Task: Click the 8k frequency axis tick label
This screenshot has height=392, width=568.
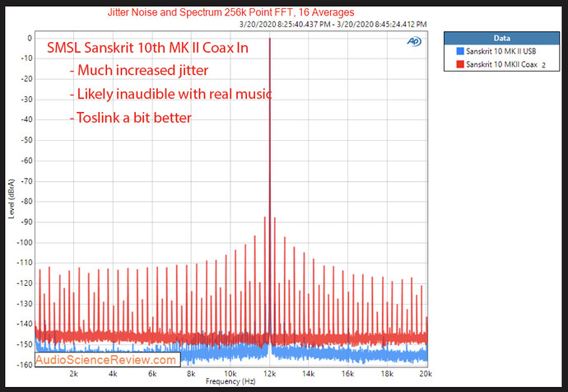Action: point(191,374)
